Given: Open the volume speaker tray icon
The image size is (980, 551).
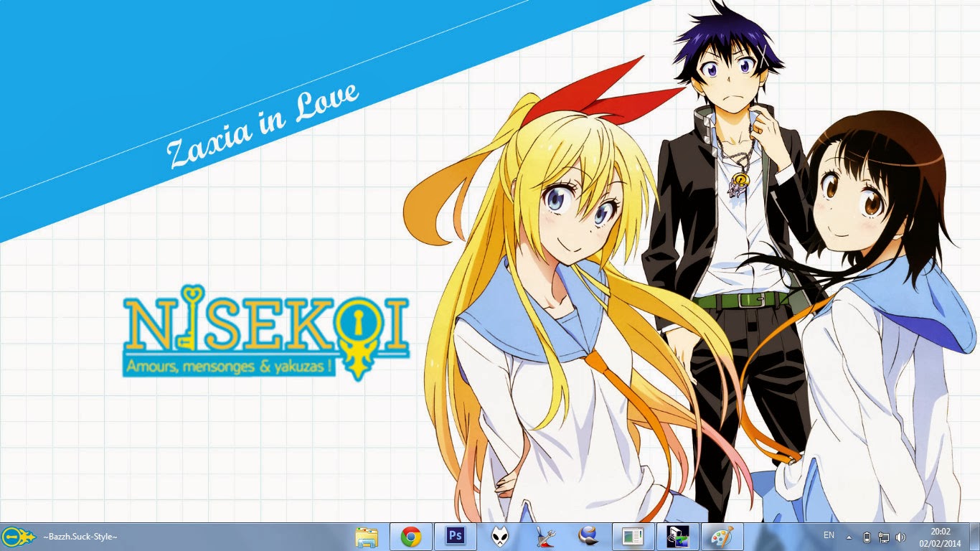Looking at the screenshot, I should 901,537.
